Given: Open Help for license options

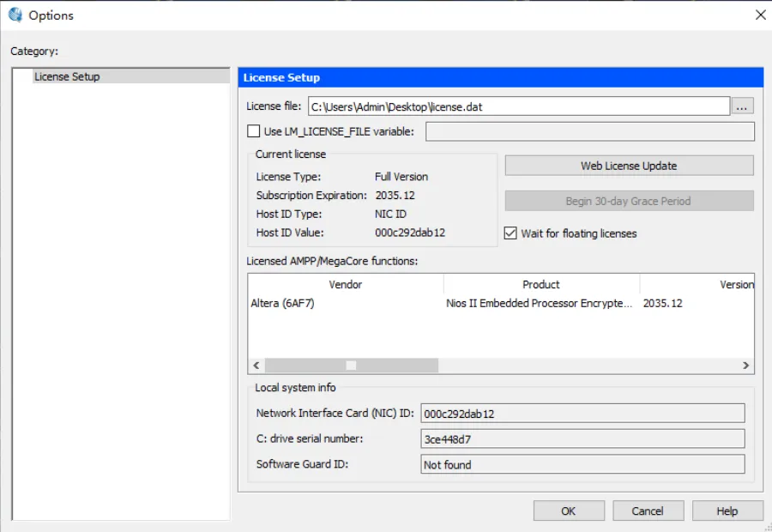Looking at the screenshot, I should [x=727, y=511].
